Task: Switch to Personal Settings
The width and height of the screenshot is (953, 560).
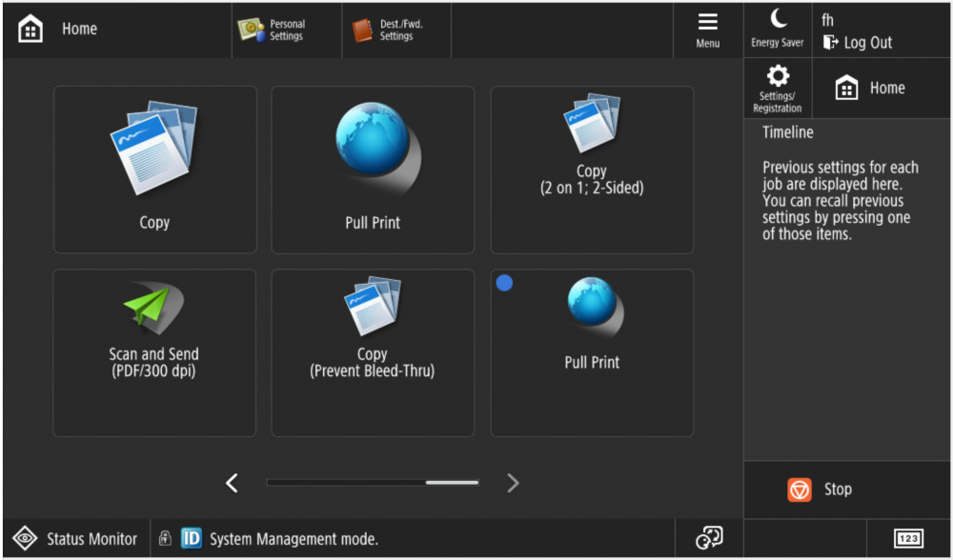Action: coord(286,30)
